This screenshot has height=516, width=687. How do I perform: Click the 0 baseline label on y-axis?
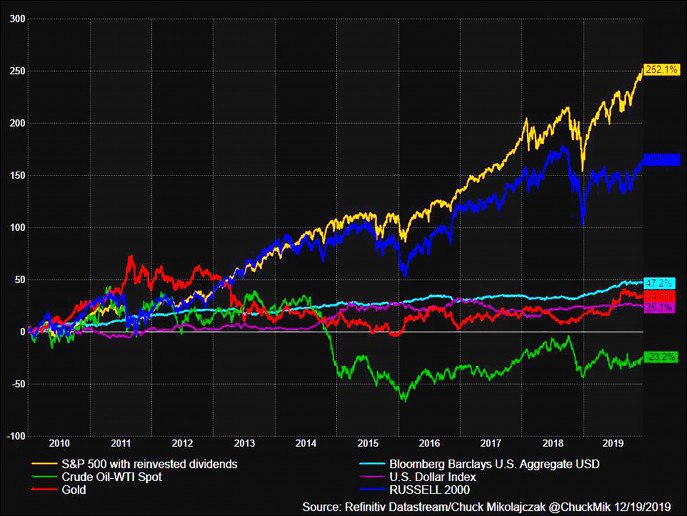pyautogui.click(x=22, y=331)
